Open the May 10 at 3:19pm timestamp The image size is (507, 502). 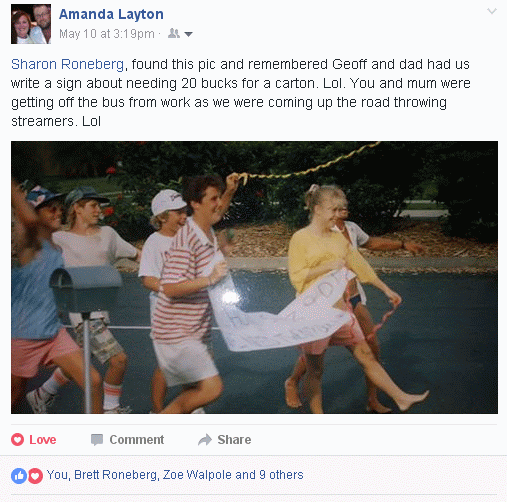[107, 34]
